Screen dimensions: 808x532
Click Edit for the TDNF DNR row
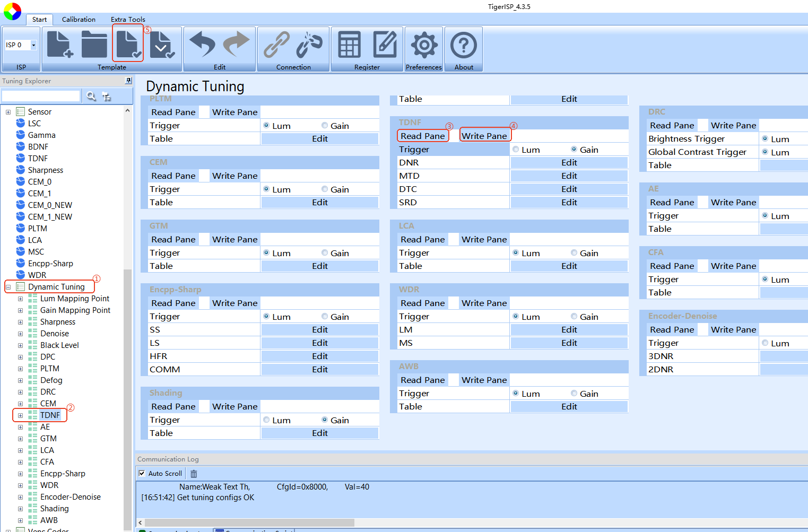(x=569, y=162)
